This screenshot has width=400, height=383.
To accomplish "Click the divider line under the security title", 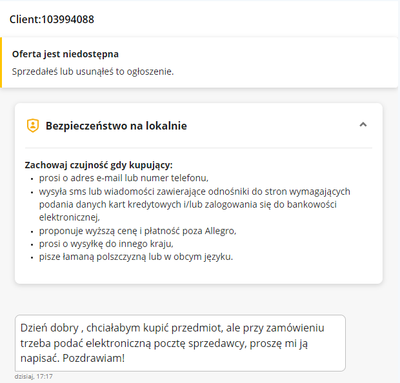I will click(x=198, y=147).
